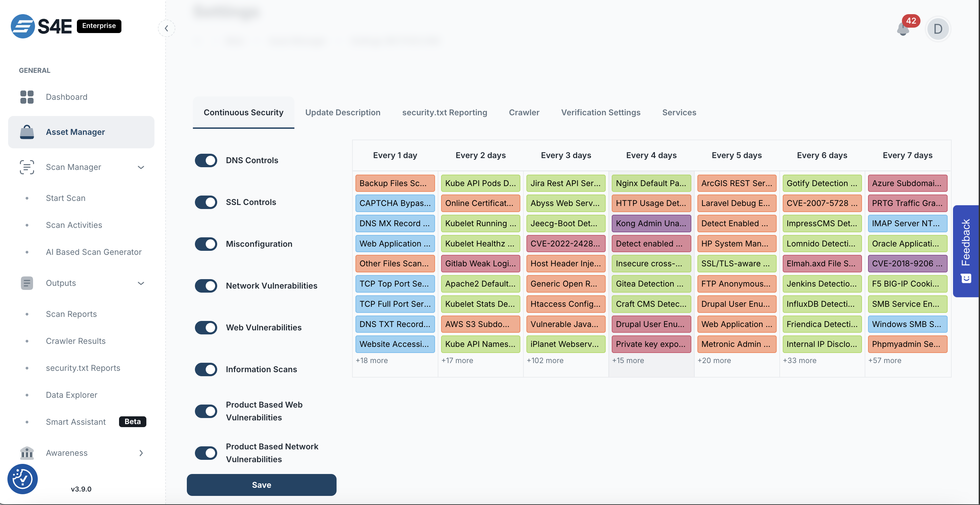Screen dimensions: 980x505
Task: Open the Feedback side panel
Action: [965, 250]
